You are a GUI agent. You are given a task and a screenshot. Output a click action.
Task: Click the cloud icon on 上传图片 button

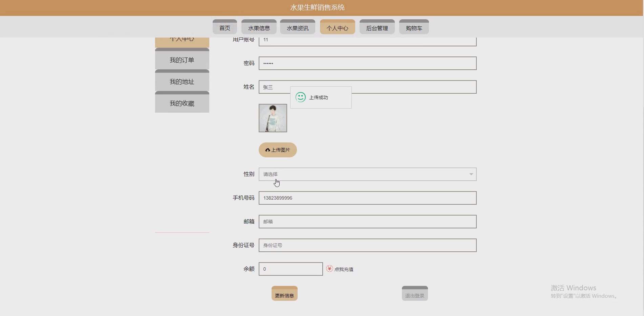267,150
